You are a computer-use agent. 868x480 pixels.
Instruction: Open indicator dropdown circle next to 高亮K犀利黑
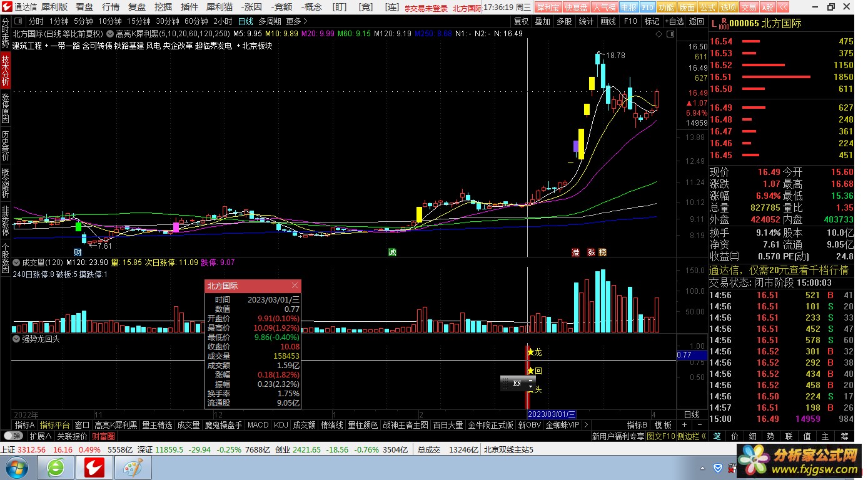click(111, 33)
